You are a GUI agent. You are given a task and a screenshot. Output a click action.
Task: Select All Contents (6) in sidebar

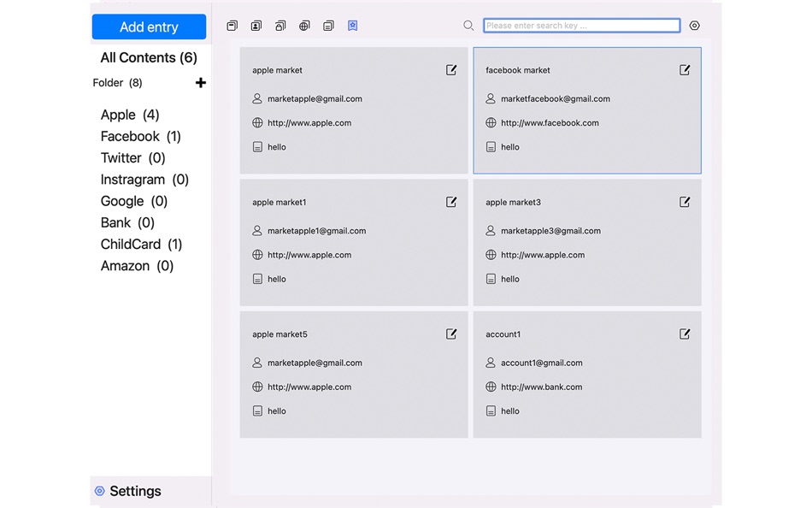149,57
